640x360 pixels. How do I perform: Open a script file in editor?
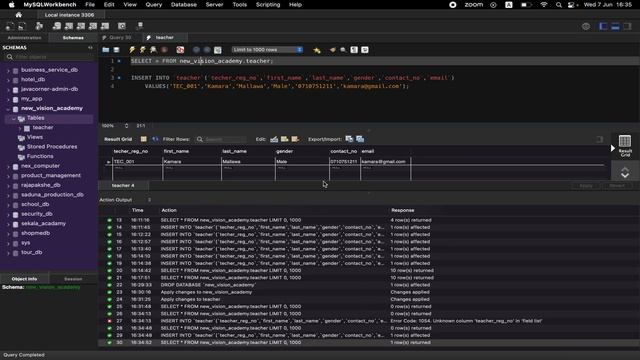click(106, 50)
